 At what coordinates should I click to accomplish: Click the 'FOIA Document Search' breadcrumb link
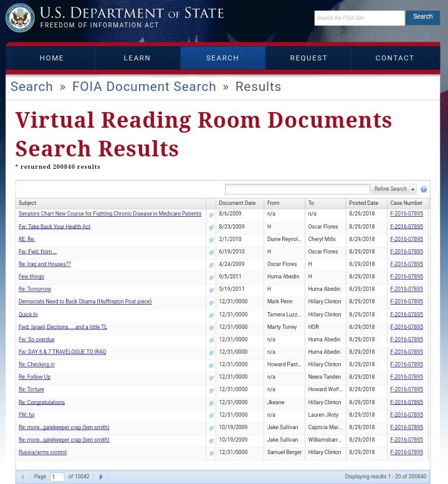click(x=144, y=87)
